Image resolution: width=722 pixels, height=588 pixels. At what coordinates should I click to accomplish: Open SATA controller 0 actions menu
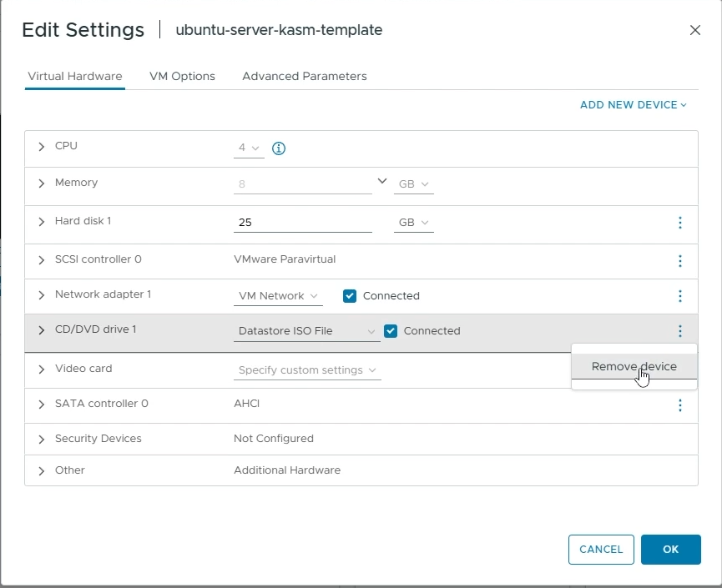click(679, 405)
